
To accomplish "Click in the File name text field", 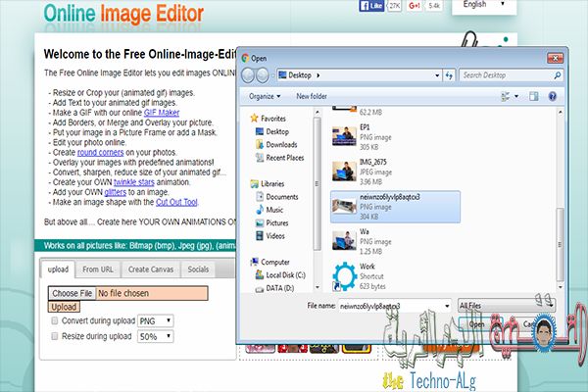I will click(x=391, y=306).
